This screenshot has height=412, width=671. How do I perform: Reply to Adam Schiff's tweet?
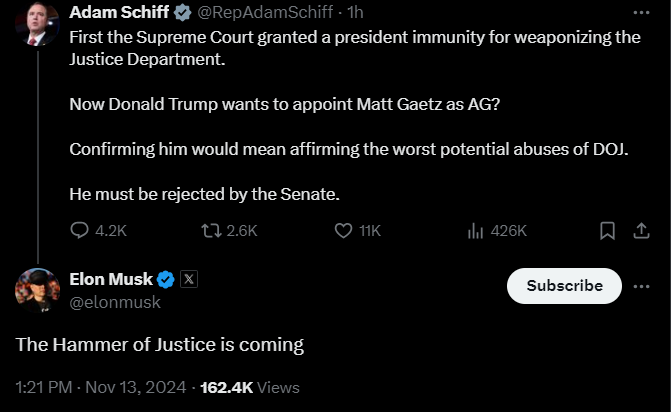tap(80, 231)
